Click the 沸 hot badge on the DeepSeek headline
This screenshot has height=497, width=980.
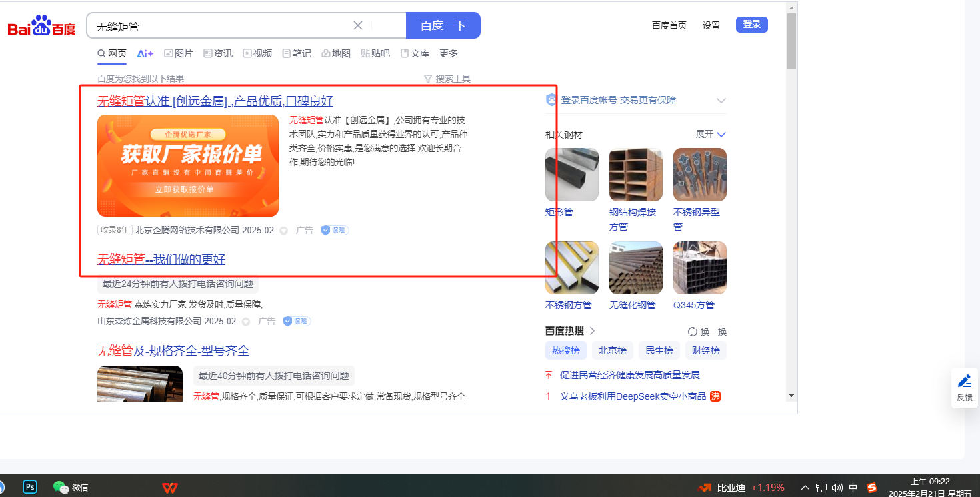(715, 396)
